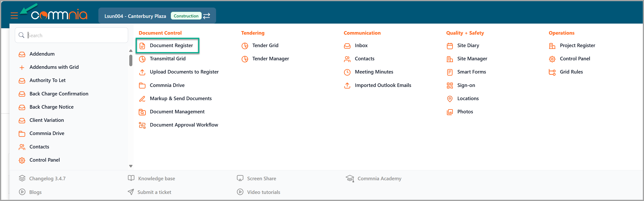Focus the menu Search field
Image resolution: width=644 pixels, height=201 pixels.
(x=71, y=35)
